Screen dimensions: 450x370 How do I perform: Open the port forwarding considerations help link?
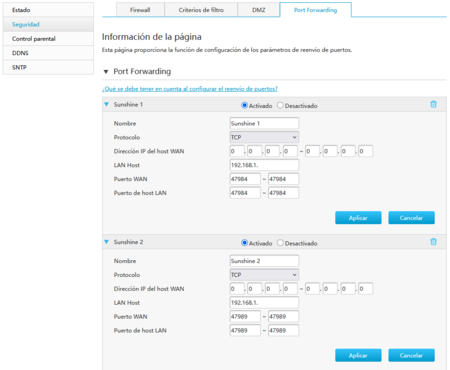coord(190,89)
